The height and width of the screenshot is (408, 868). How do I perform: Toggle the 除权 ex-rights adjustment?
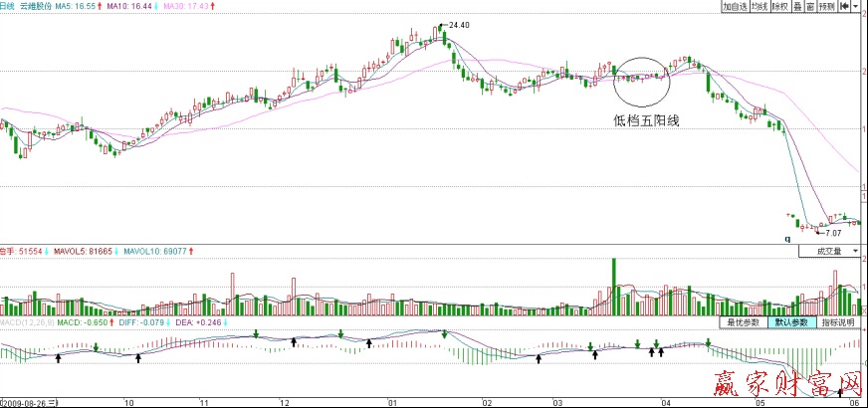[x=781, y=6]
